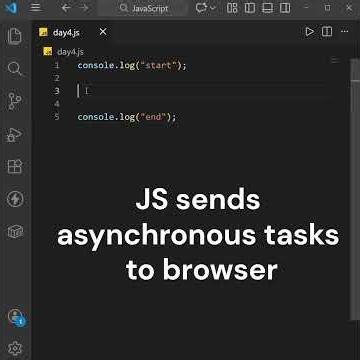Open the Search view in activity bar
The image size is (360, 360).
(15, 69)
